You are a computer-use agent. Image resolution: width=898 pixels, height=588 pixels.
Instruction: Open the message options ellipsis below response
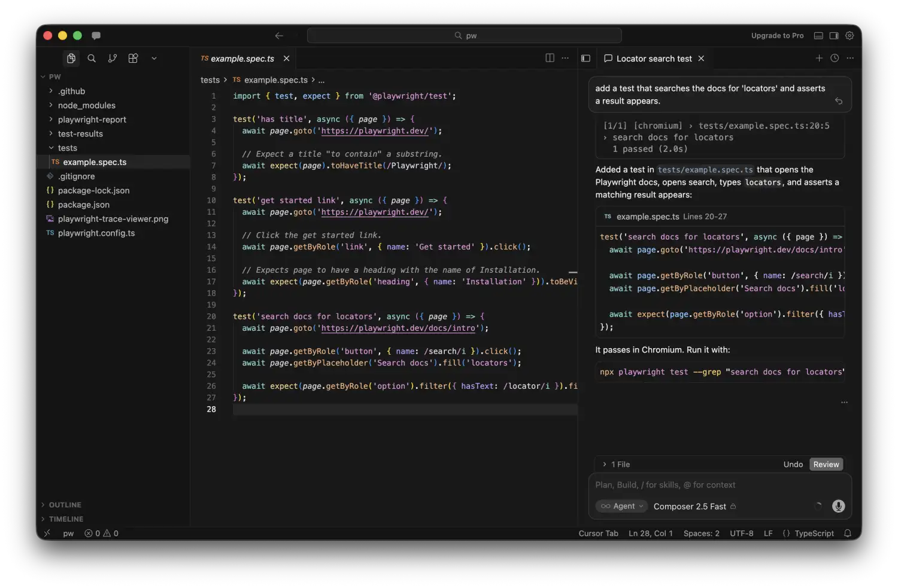(x=844, y=403)
